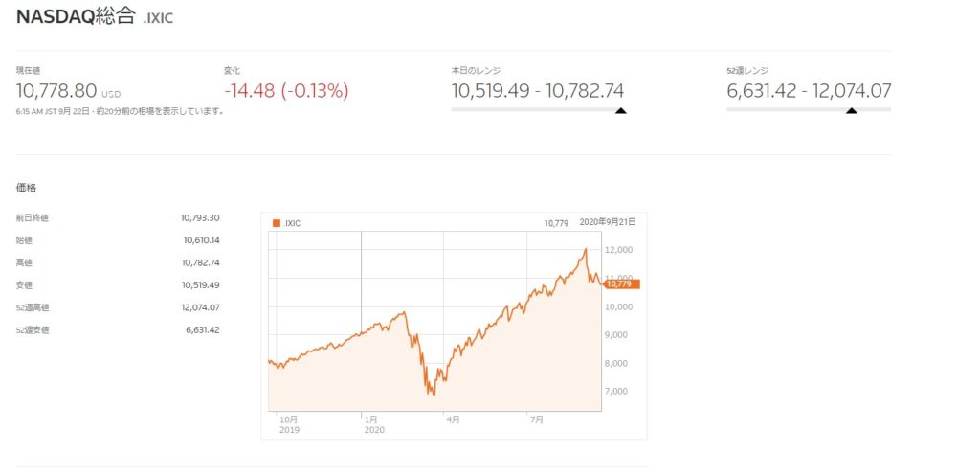Click the 価格 section heading

click(x=26, y=188)
